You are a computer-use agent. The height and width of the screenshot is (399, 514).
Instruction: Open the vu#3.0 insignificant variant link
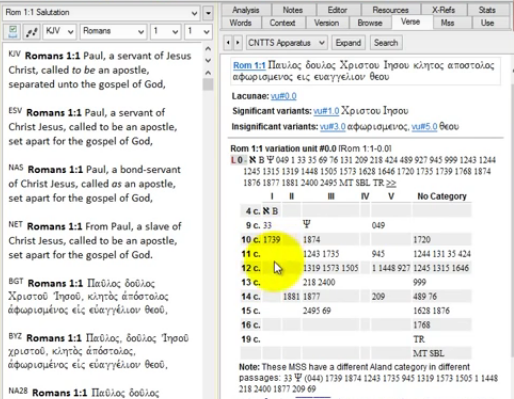pyautogui.click(x=333, y=127)
